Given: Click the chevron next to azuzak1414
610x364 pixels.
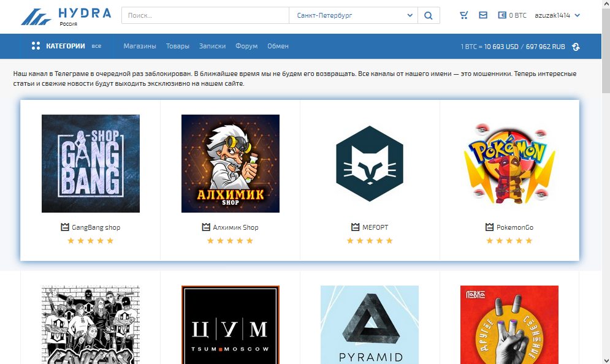Looking at the screenshot, I should tap(578, 15).
